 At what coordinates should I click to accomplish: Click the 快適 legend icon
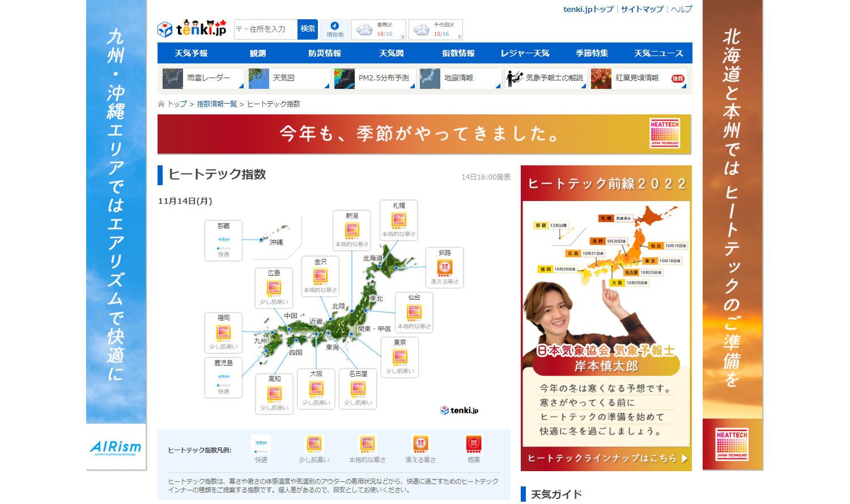[261, 444]
